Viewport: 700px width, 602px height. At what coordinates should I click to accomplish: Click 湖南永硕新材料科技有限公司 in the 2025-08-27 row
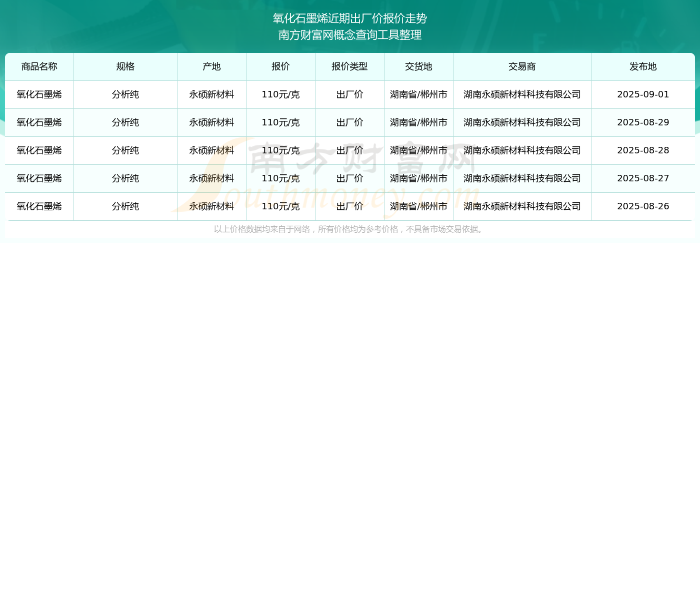coord(522,178)
